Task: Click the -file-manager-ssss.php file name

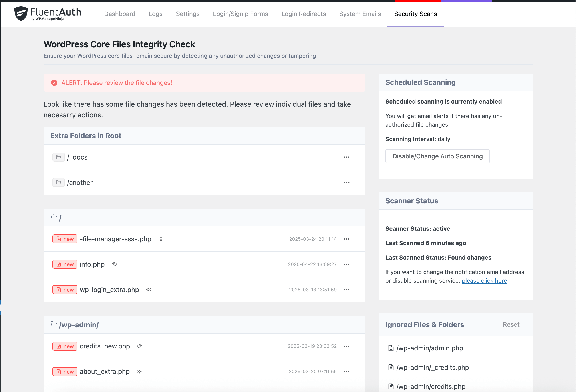Action: click(x=115, y=239)
